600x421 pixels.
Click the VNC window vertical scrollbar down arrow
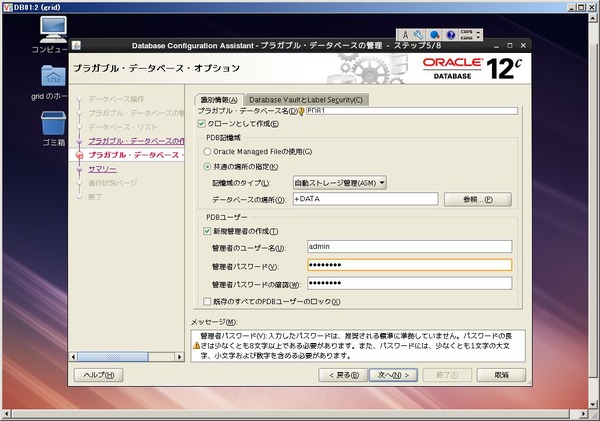[593, 404]
